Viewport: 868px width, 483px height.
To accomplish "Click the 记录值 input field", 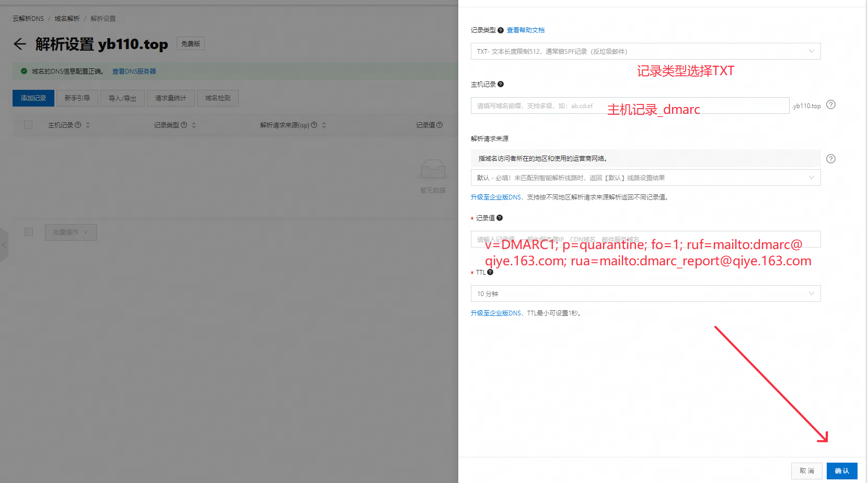I will (645, 239).
